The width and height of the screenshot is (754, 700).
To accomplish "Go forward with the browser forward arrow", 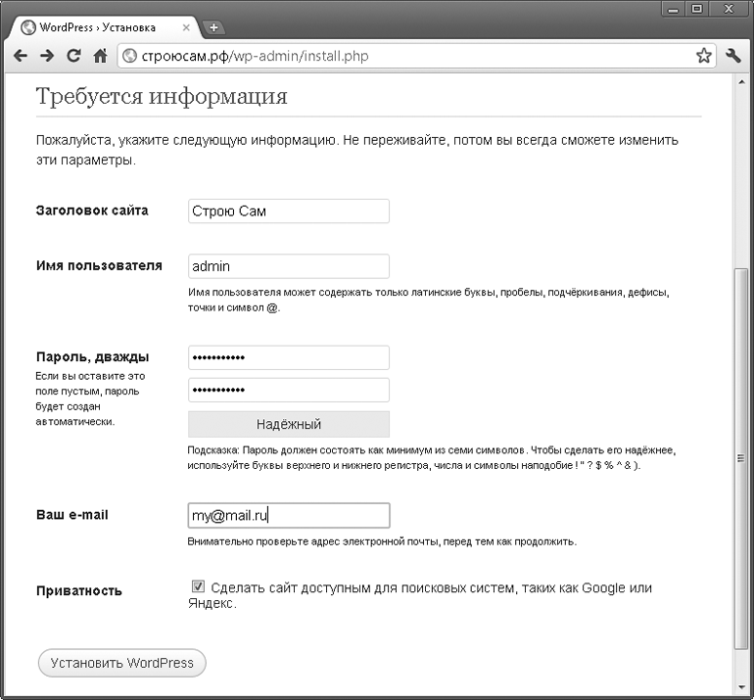I will pos(47,56).
